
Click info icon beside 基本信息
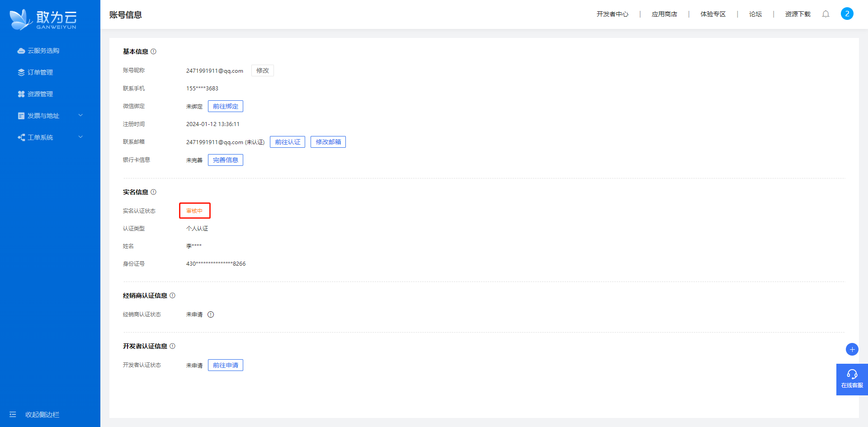pos(154,52)
